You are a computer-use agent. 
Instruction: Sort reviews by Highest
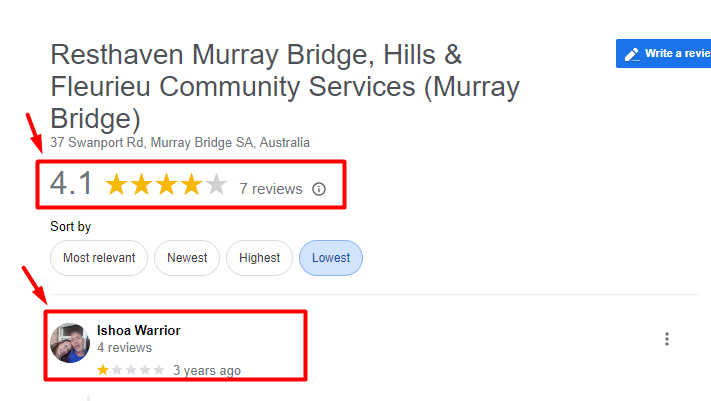pos(259,258)
